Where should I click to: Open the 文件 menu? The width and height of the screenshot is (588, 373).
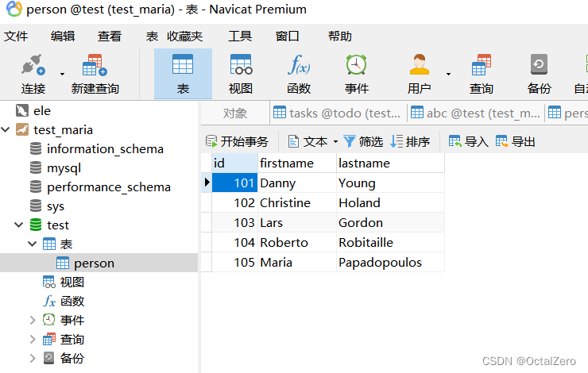[16, 37]
